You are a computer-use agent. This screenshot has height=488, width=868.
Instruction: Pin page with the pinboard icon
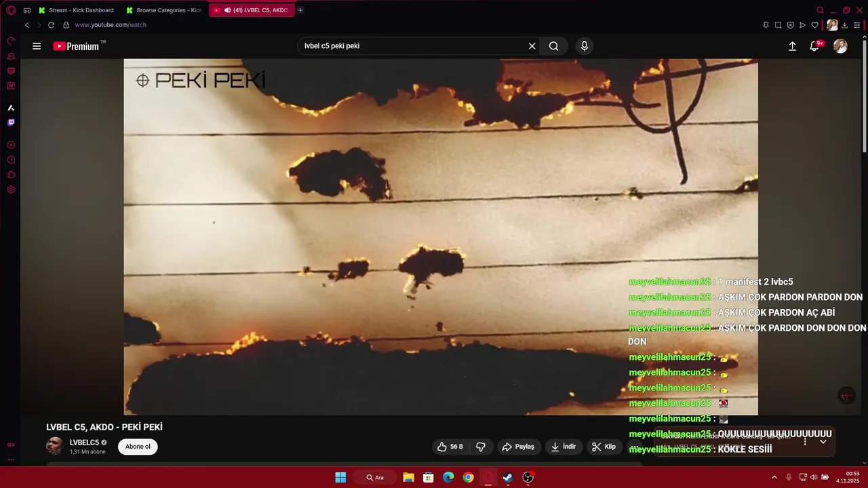click(766, 25)
